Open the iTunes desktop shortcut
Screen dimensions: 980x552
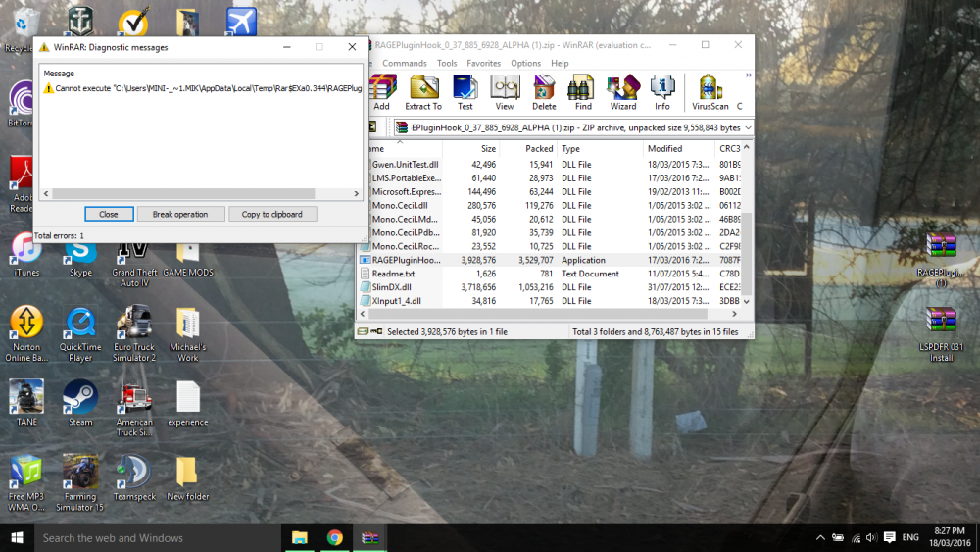[x=26, y=255]
